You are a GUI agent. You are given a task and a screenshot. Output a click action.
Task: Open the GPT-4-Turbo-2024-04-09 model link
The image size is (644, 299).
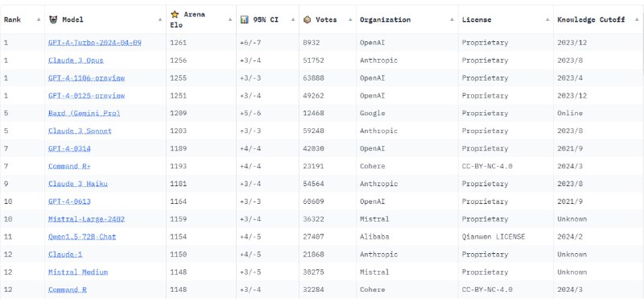pos(95,43)
